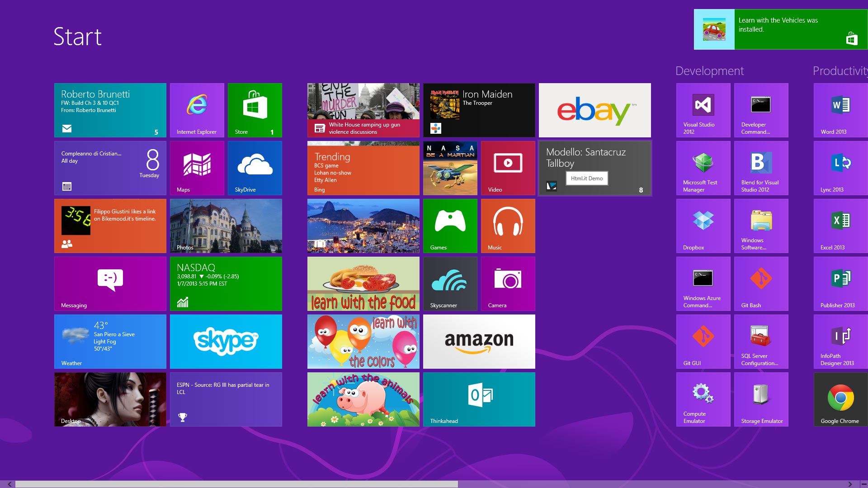Click the Productivity group heading
This screenshot has height=488, width=868.
click(840, 71)
